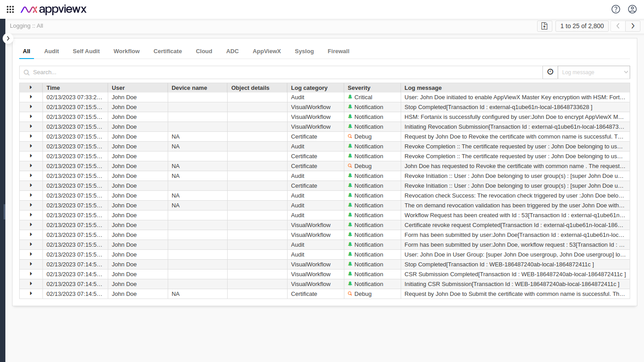Viewport: 644px width, 362px height.
Task: Switch to the Audit tab
Action: tap(51, 51)
